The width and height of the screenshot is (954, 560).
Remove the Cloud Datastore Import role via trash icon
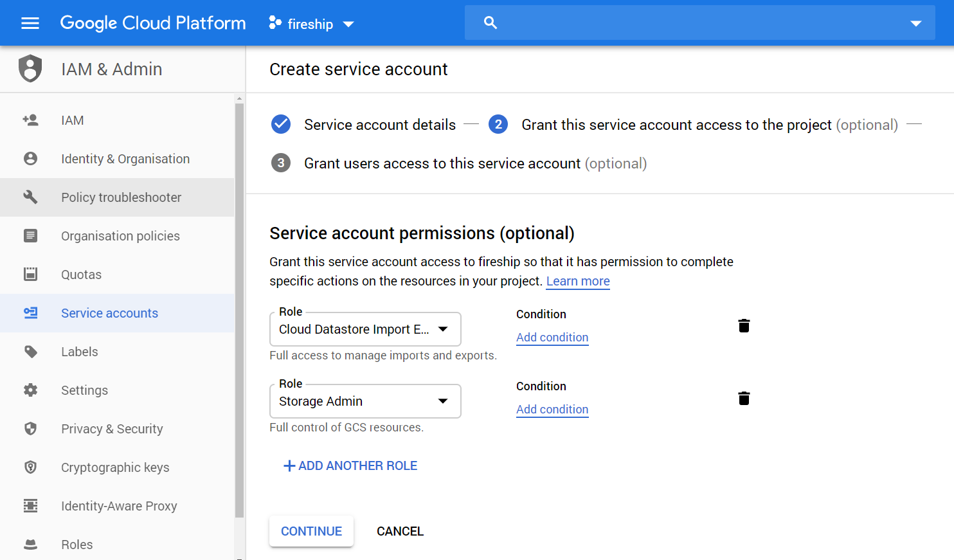tap(744, 326)
